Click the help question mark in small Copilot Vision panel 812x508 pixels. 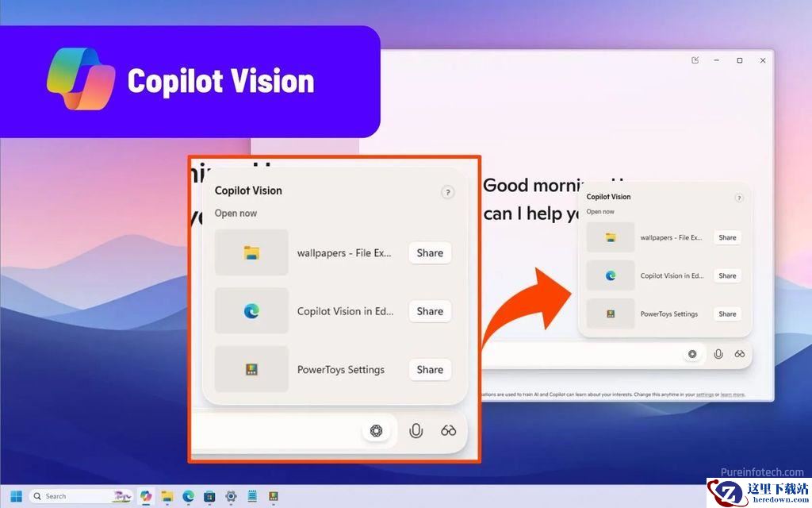[739, 198]
